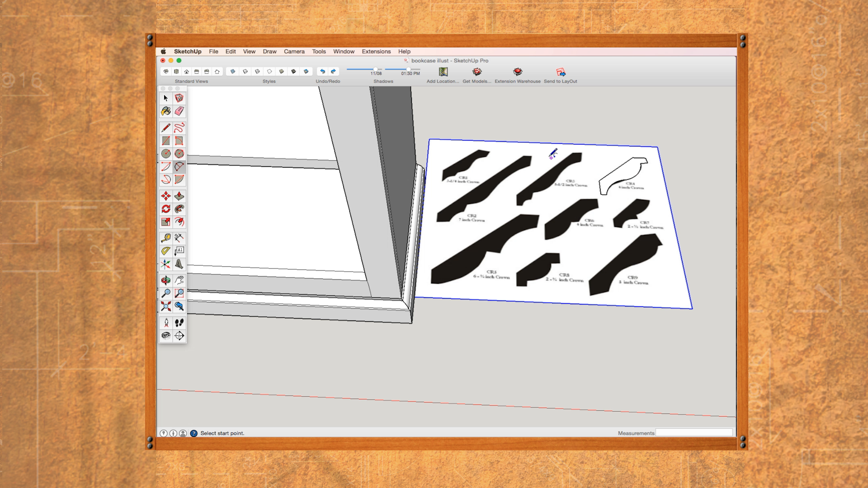Pick the Paint Bucket tool

tap(166, 111)
